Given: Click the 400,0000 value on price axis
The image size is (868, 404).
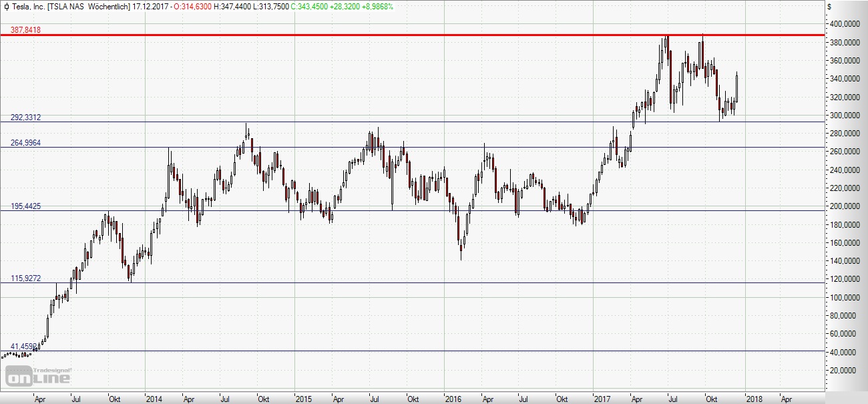Looking at the screenshot, I should (845, 24).
